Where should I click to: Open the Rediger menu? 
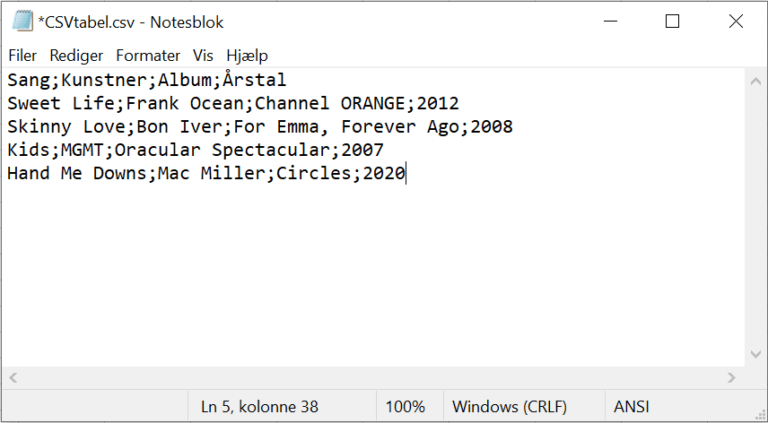coord(76,55)
